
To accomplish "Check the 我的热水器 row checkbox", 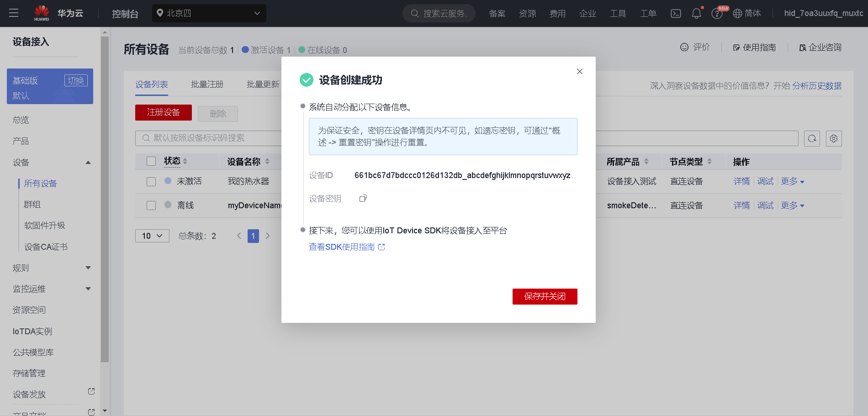I will coord(151,181).
